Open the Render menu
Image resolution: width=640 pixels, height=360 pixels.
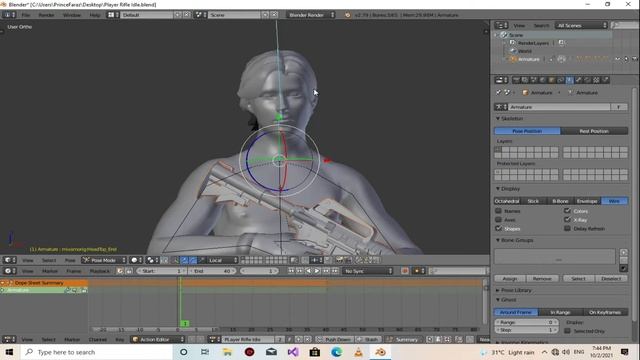pos(46,15)
